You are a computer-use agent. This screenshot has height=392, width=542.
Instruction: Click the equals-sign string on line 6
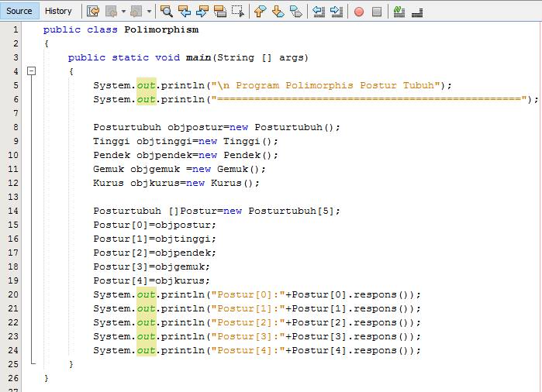coord(370,99)
